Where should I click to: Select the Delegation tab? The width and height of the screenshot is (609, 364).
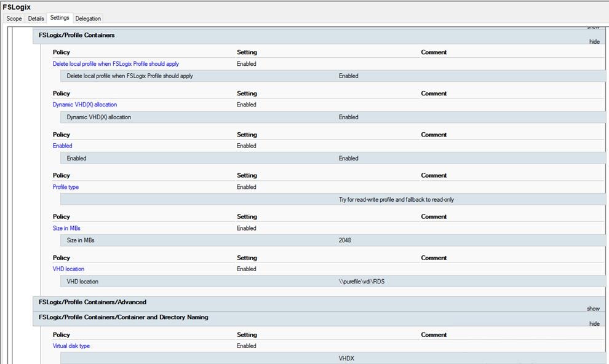pyautogui.click(x=88, y=18)
